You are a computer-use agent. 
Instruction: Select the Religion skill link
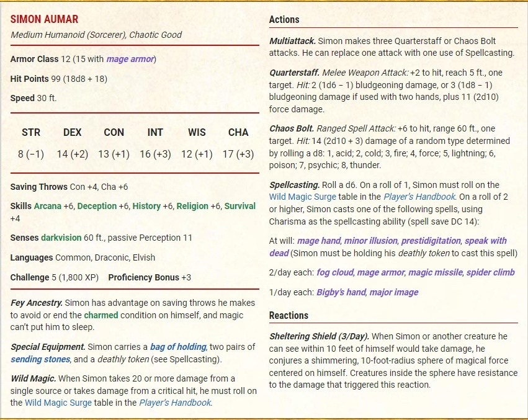(x=192, y=206)
